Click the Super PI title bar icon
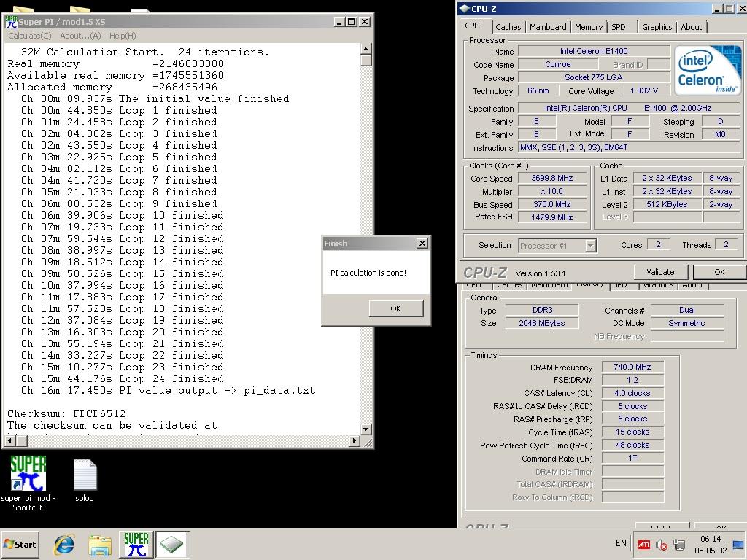The width and height of the screenshot is (747, 560). click(x=11, y=21)
